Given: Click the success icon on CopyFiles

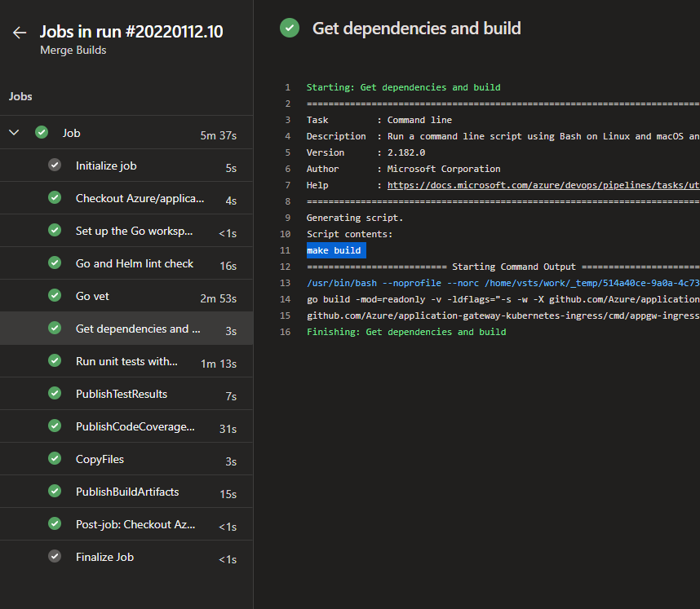Looking at the screenshot, I should (55, 458).
